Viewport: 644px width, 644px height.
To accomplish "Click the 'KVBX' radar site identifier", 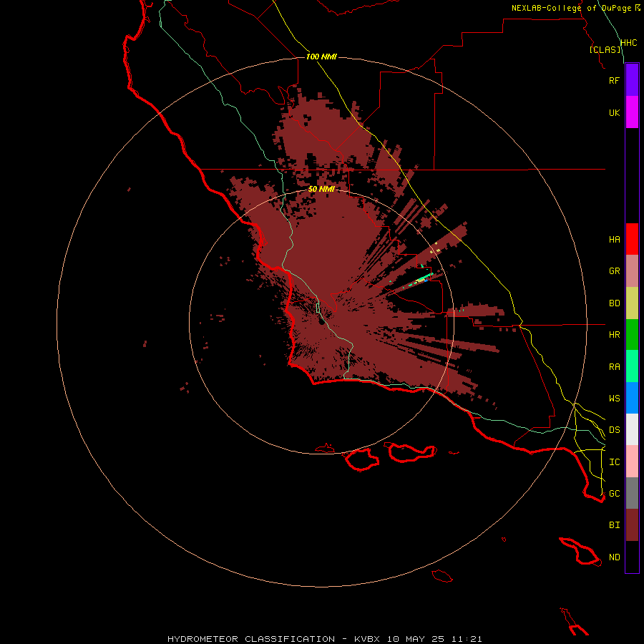I will tap(367, 639).
